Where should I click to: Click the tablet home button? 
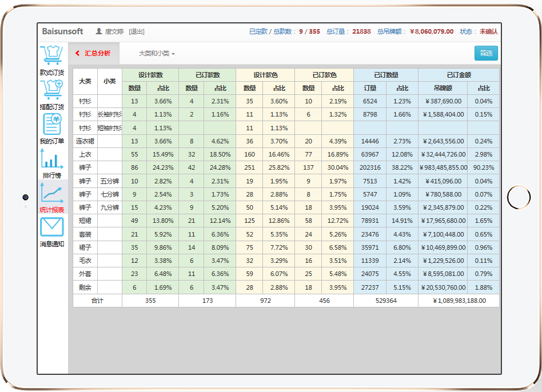pos(519,197)
